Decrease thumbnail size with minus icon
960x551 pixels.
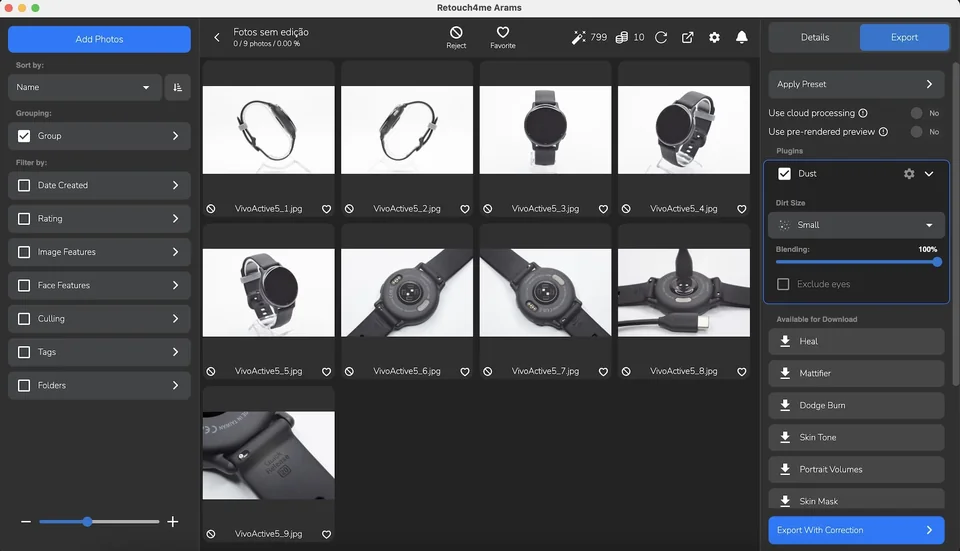click(x=26, y=522)
